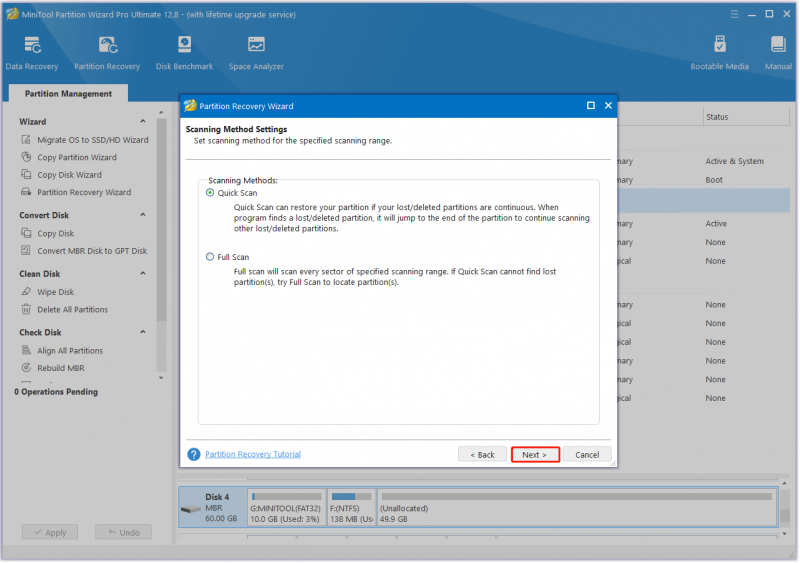Screen dimensions: 800x563
Task: Click the help question mark icon
Action: pos(193,454)
